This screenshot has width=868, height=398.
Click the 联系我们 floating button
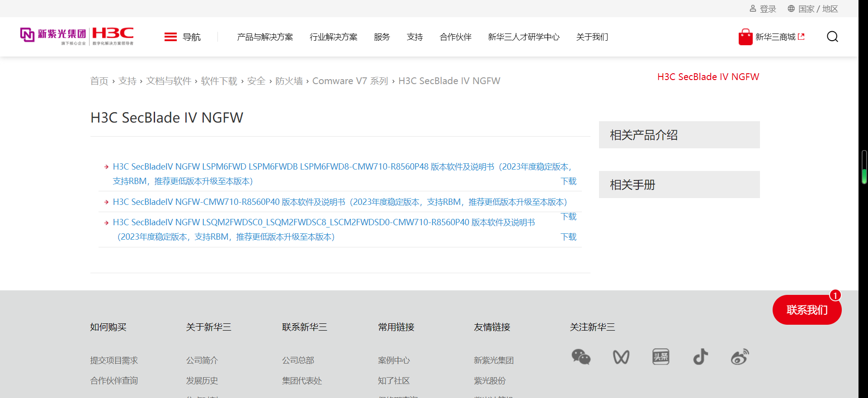pyautogui.click(x=807, y=310)
